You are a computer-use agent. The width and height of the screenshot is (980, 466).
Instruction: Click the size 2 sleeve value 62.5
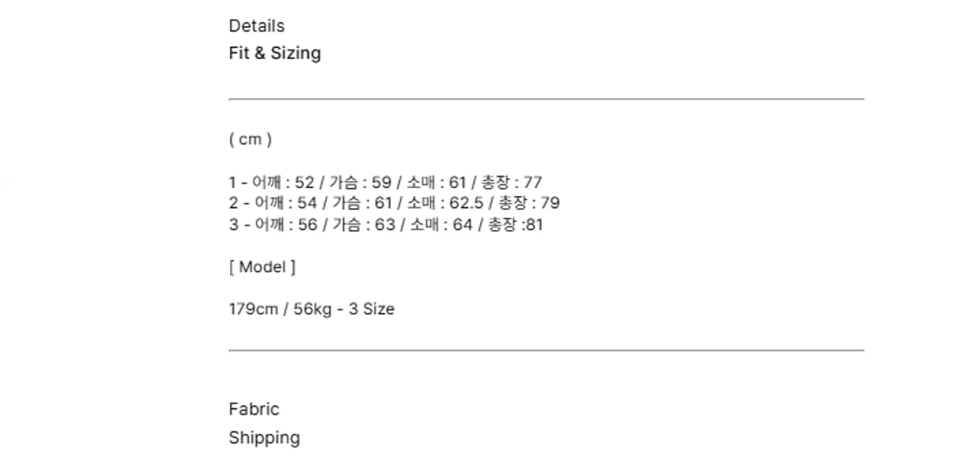pyautogui.click(x=467, y=204)
